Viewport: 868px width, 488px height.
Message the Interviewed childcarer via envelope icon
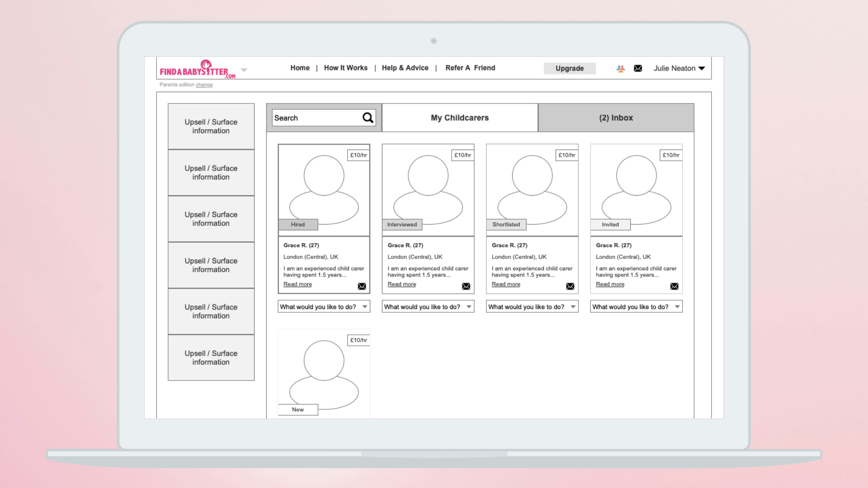pyautogui.click(x=466, y=286)
